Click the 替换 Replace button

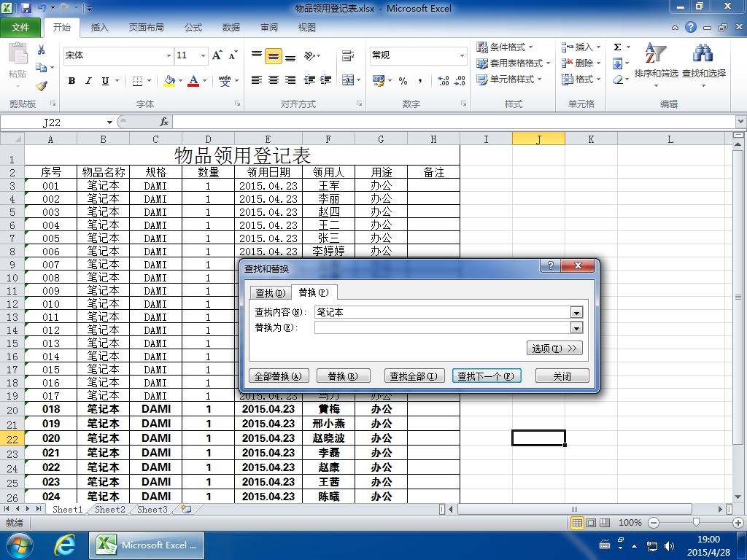coord(343,376)
